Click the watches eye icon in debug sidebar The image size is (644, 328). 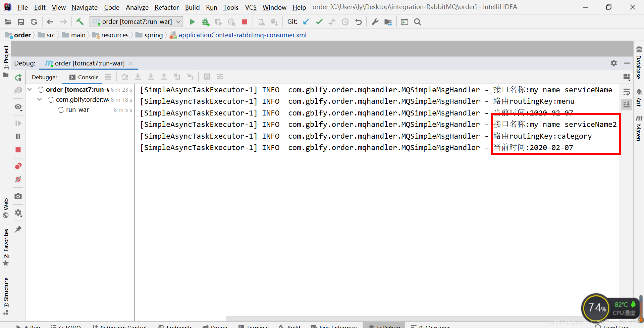click(x=18, y=107)
